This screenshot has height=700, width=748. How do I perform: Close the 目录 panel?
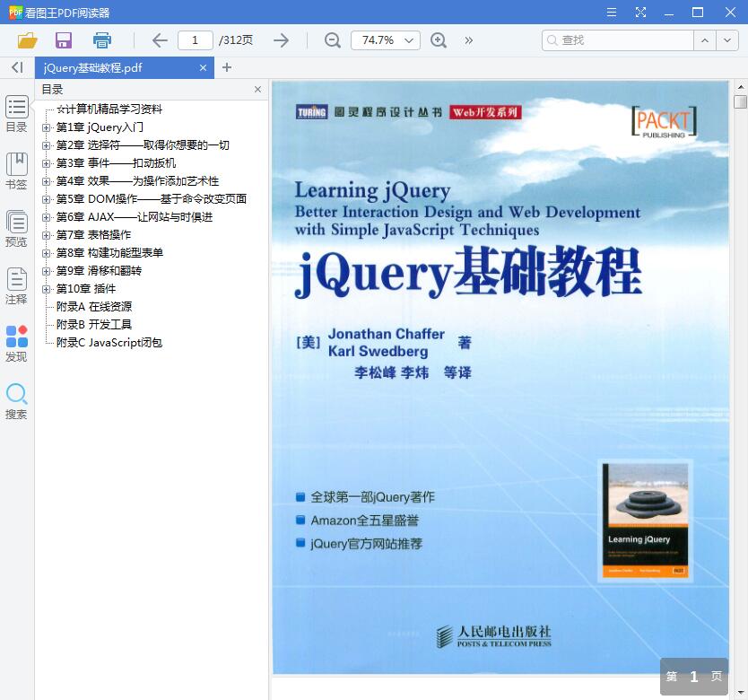[x=257, y=89]
